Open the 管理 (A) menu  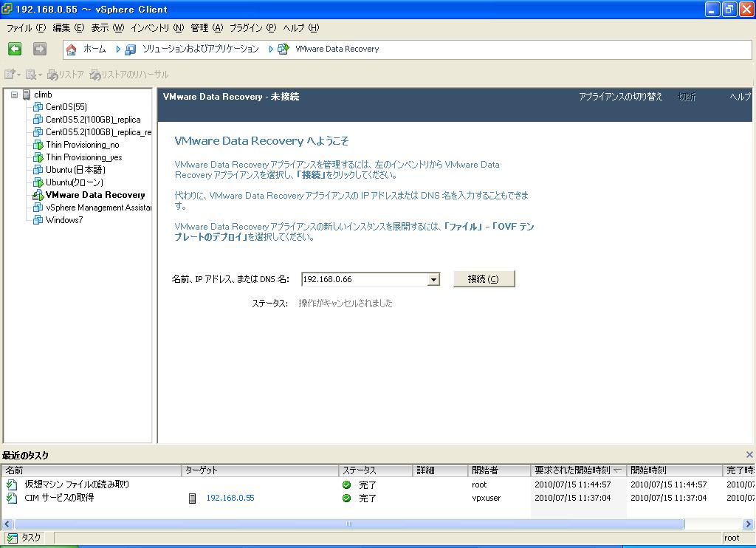[207, 28]
